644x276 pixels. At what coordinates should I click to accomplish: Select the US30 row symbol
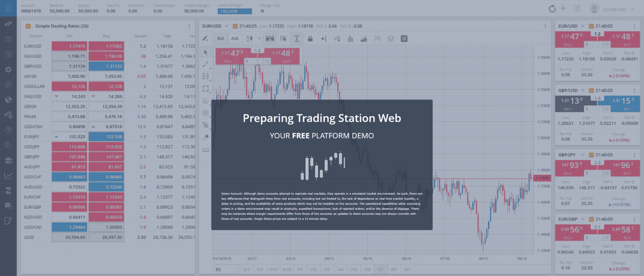[29, 237]
